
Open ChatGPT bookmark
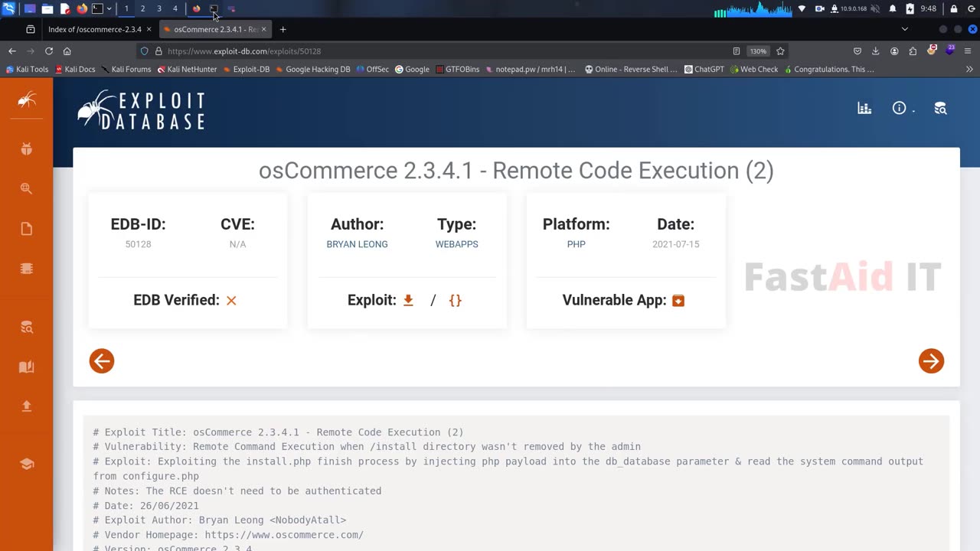pyautogui.click(x=704, y=69)
